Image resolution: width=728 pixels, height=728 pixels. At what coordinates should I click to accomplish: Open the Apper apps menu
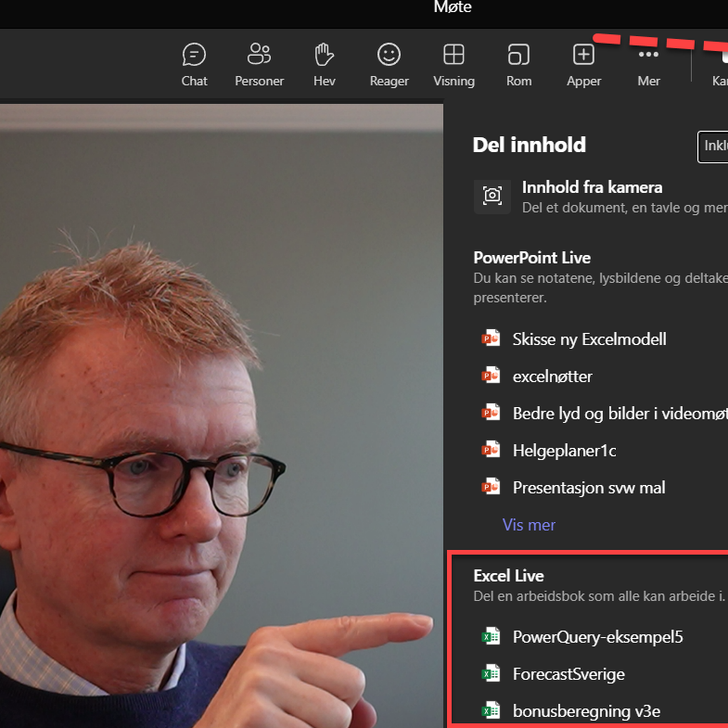(583, 65)
